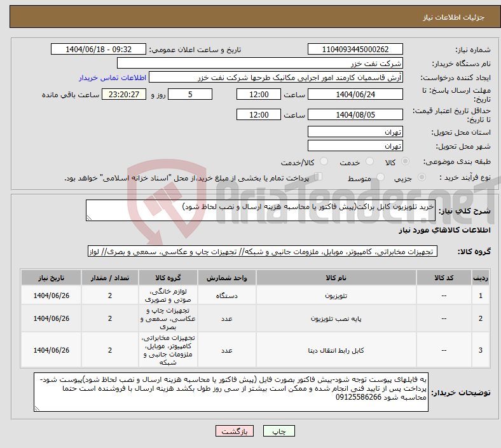Click the resize handle of the شرح کلی نیاز textarea

coord(89,218)
